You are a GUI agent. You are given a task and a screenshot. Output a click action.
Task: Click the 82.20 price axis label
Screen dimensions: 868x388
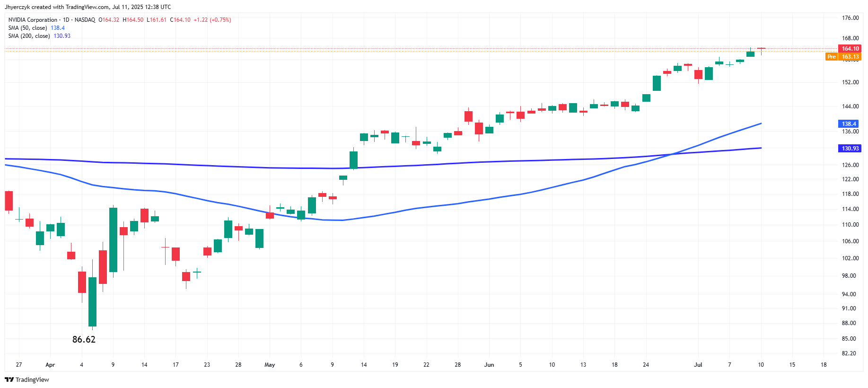pyautogui.click(x=849, y=353)
